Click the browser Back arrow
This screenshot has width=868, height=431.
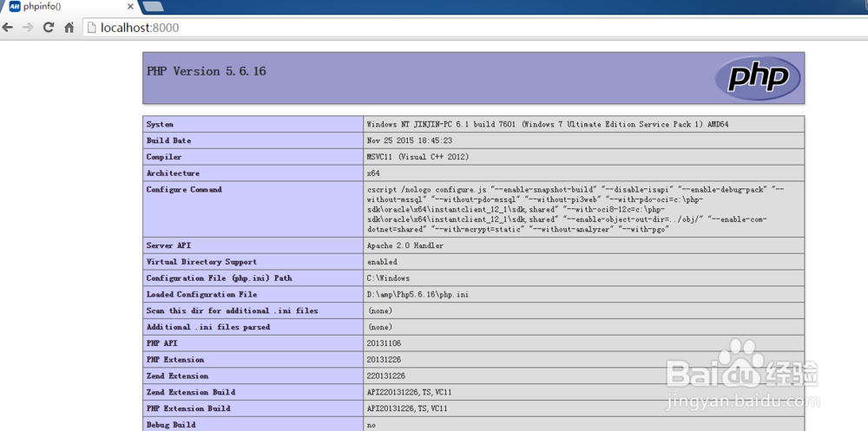(x=8, y=27)
